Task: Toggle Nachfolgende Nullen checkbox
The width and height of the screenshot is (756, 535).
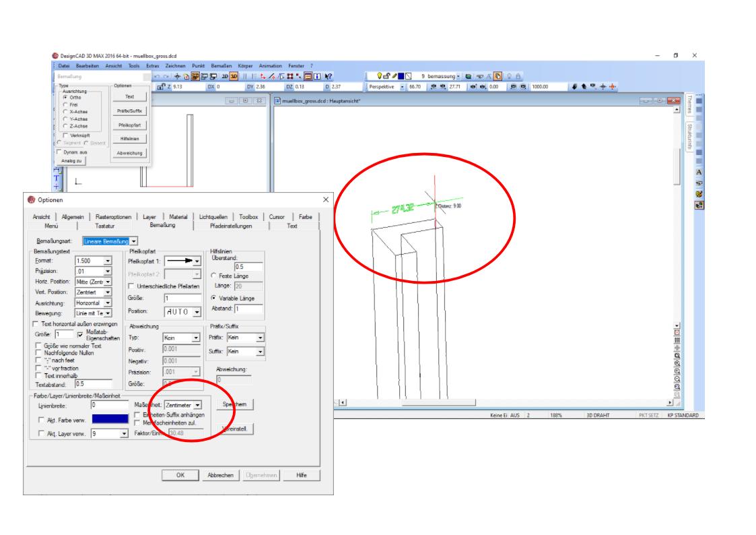Action: (38, 352)
